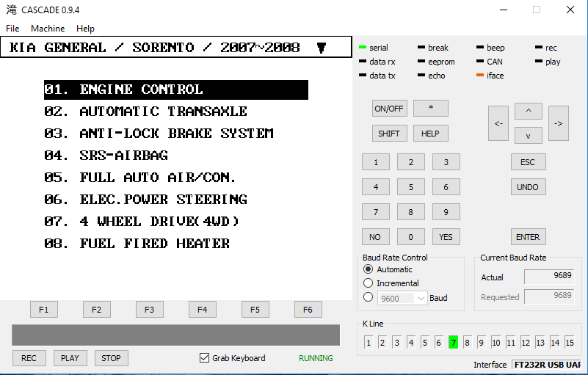The image size is (588, 375).
Task: Open the 9600 baud rate dropdown
Action: click(421, 298)
